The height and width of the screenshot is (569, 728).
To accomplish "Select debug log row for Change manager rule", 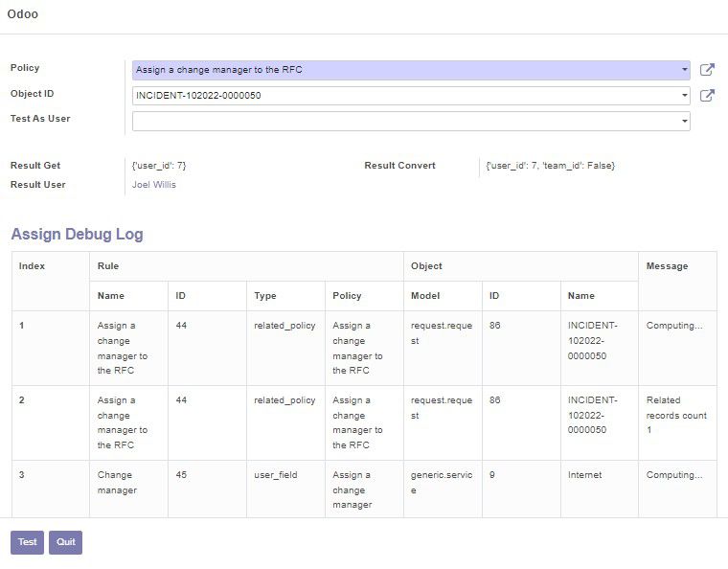I will coord(364,489).
